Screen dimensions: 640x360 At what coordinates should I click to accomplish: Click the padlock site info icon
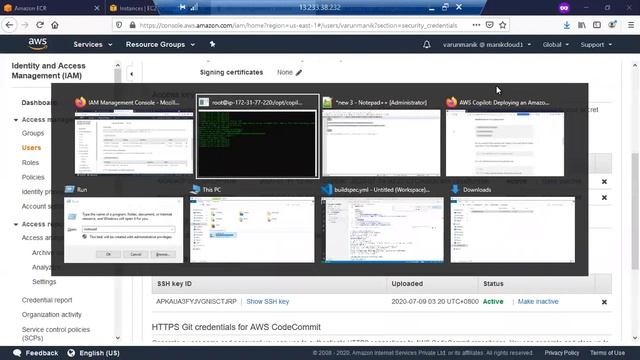click(132, 25)
